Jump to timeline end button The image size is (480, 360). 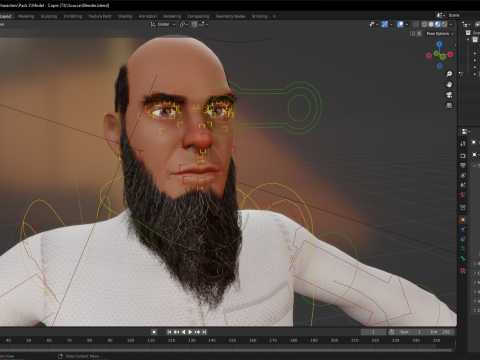(204, 332)
